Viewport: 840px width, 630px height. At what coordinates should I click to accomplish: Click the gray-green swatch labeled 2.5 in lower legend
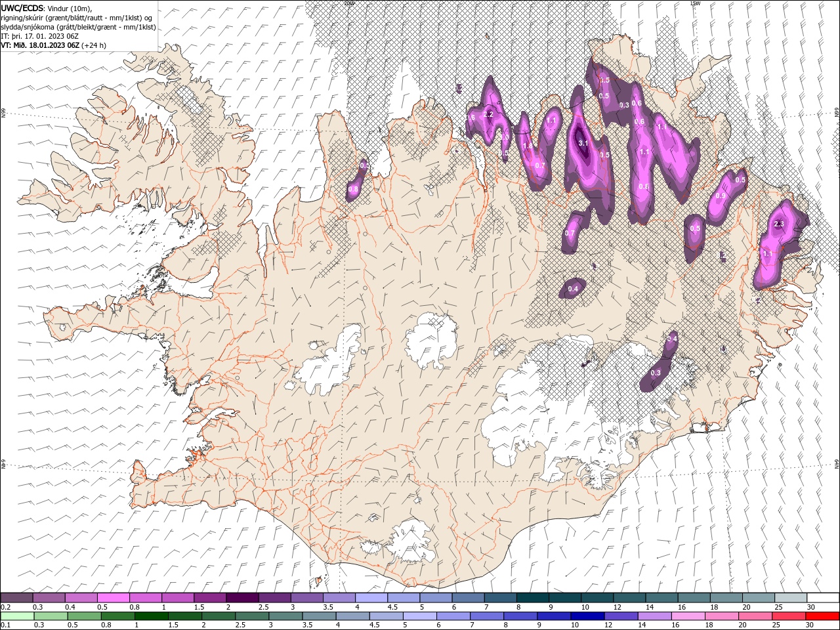[x=252, y=616]
